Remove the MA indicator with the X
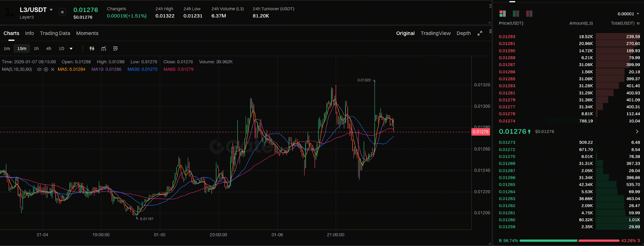Image resolution: width=644 pixels, height=246 pixels. pos(52,69)
